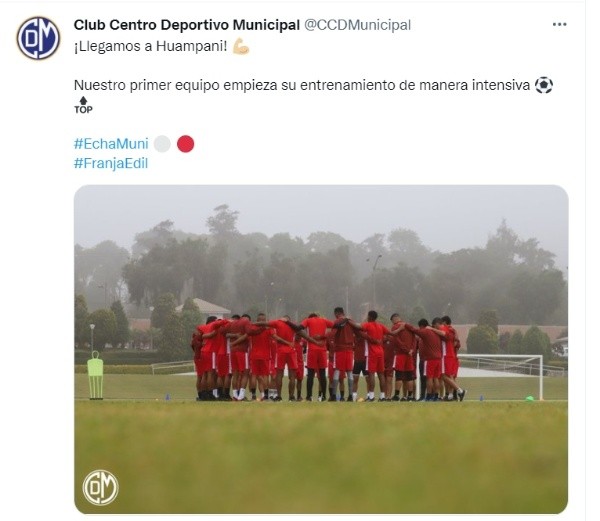Click the TOP arrow emoji
The width and height of the screenshot is (600, 521).
(83, 105)
